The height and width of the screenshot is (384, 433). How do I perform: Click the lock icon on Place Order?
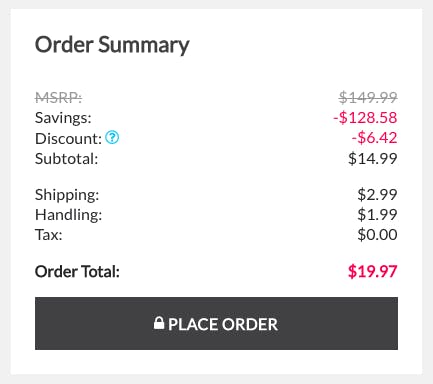point(159,323)
